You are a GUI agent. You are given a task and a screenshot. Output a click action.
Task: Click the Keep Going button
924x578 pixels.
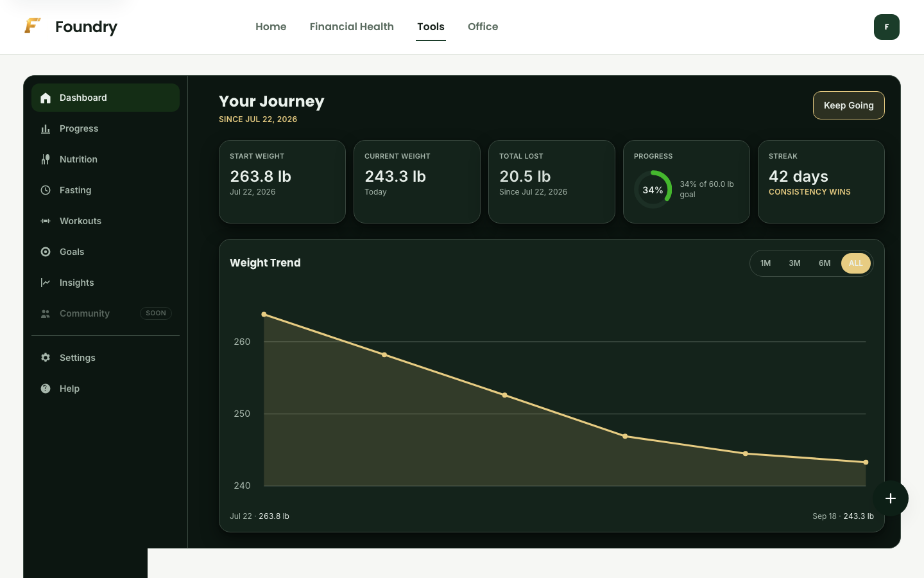pos(848,105)
